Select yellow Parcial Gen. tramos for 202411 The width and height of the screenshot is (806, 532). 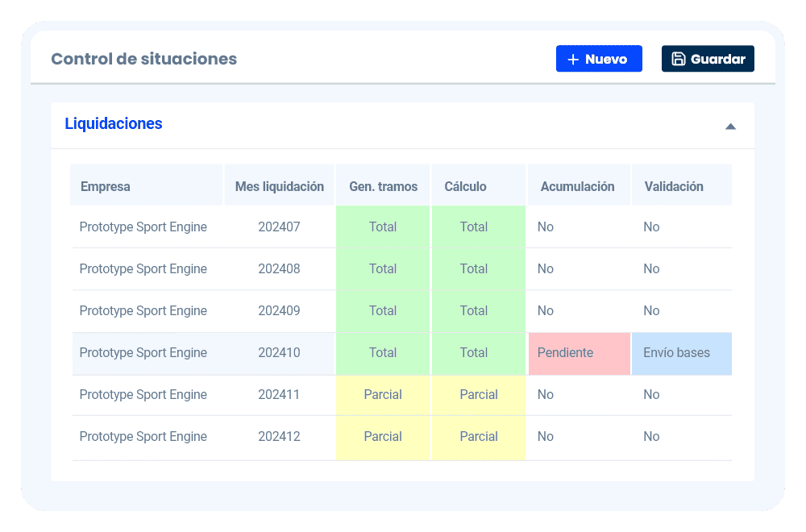point(383,395)
